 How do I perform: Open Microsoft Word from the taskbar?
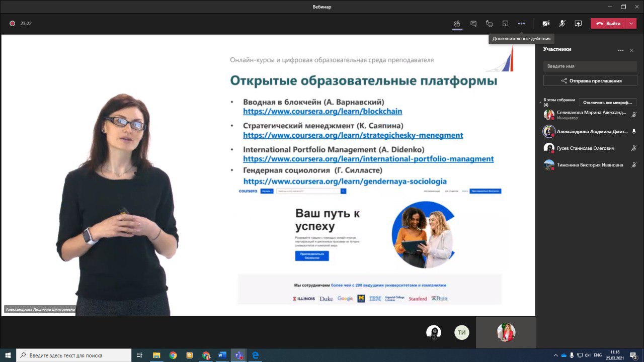click(x=222, y=355)
